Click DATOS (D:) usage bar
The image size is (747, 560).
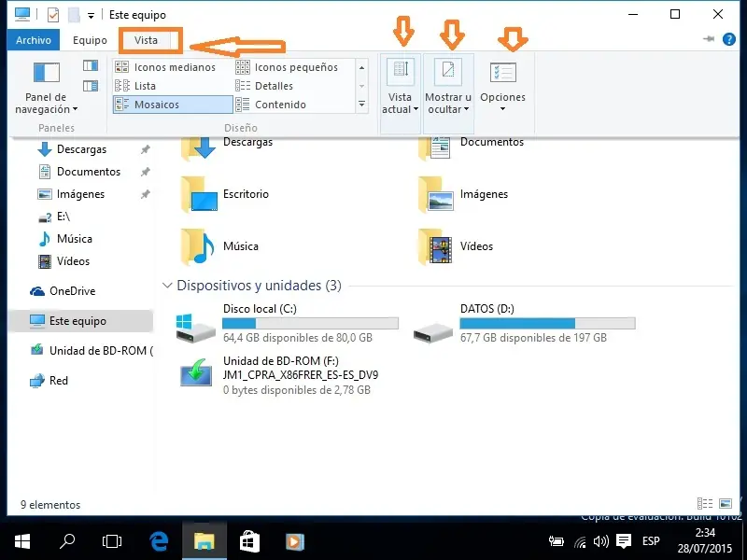(547, 323)
